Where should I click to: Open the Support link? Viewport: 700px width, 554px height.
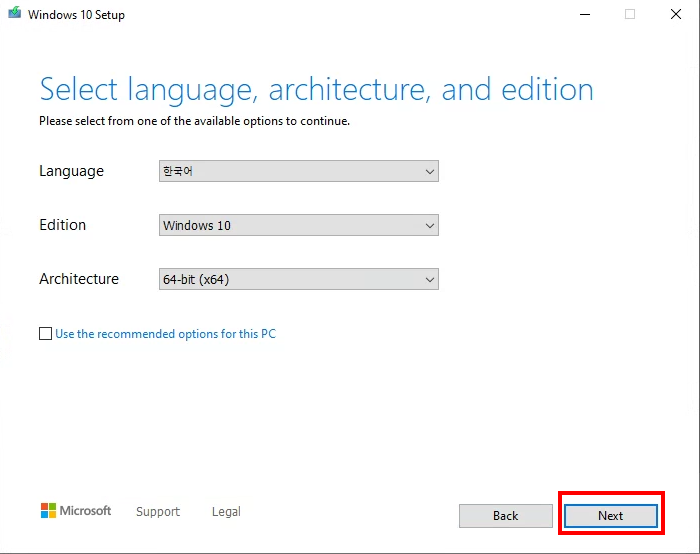click(x=158, y=512)
